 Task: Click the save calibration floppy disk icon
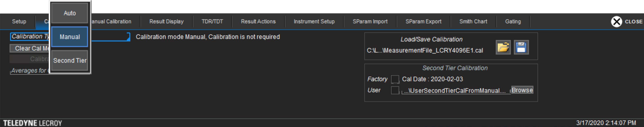click(x=521, y=47)
